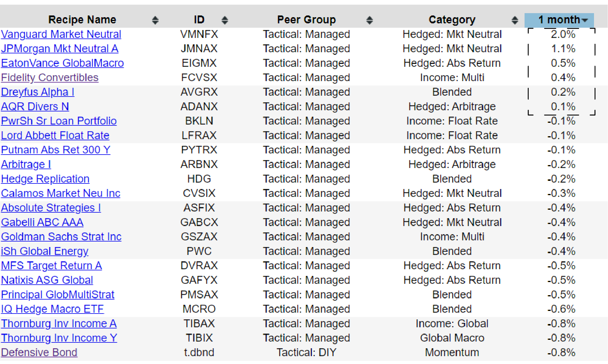This screenshot has width=608, height=364.
Task: Select the Thornburg Inv Income Y link
Action: (59, 338)
